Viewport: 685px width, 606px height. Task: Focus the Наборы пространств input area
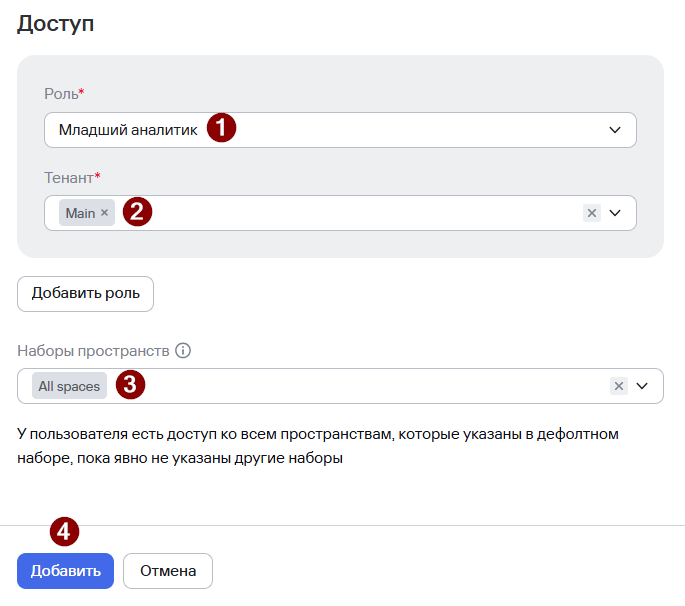376,386
